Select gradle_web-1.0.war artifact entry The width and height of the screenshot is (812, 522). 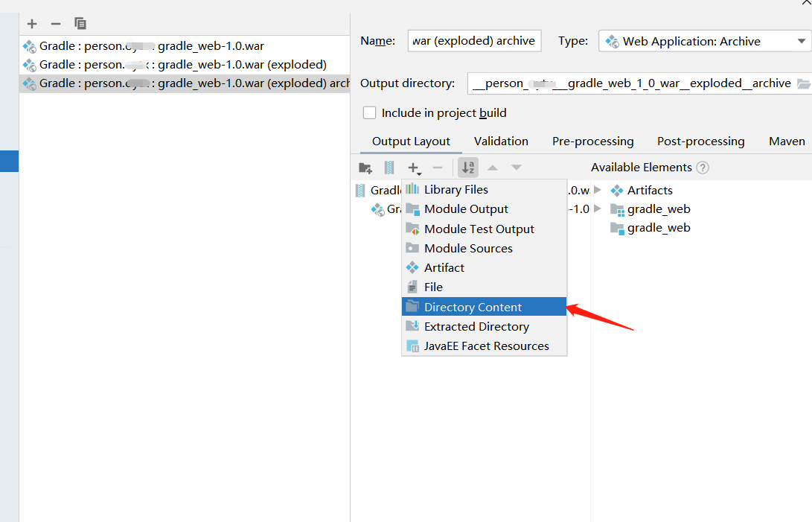(185, 46)
